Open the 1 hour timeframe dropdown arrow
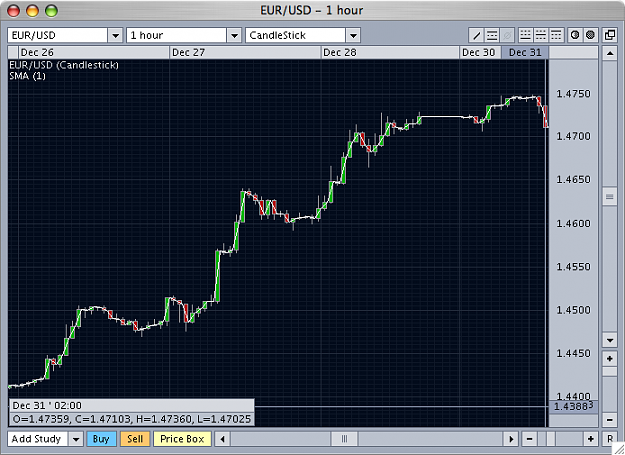Viewport: 625px width, 455px height. click(x=234, y=35)
